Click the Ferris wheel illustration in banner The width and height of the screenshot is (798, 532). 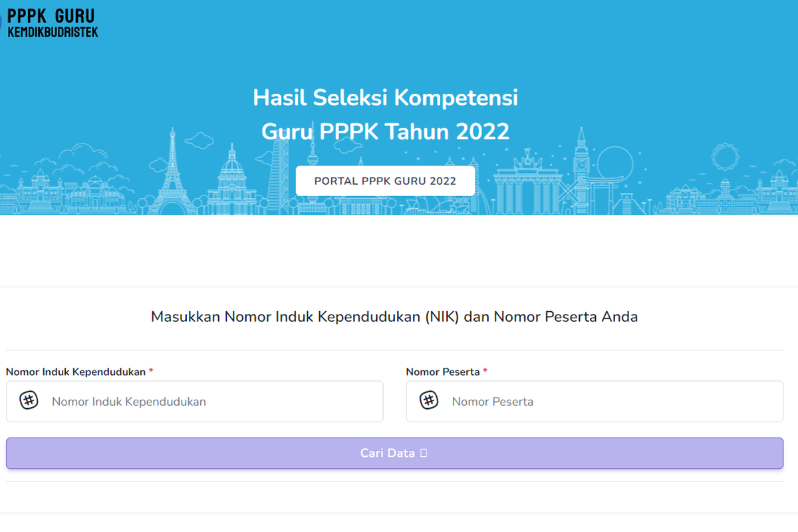point(615,166)
